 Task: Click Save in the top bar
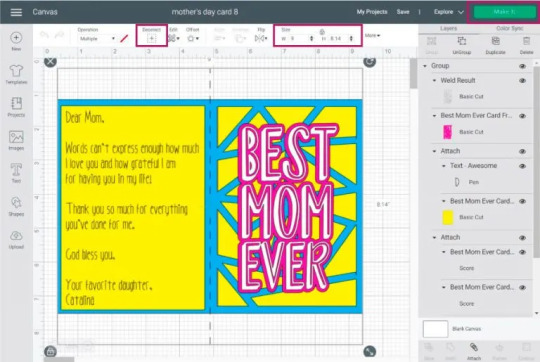[403, 12]
